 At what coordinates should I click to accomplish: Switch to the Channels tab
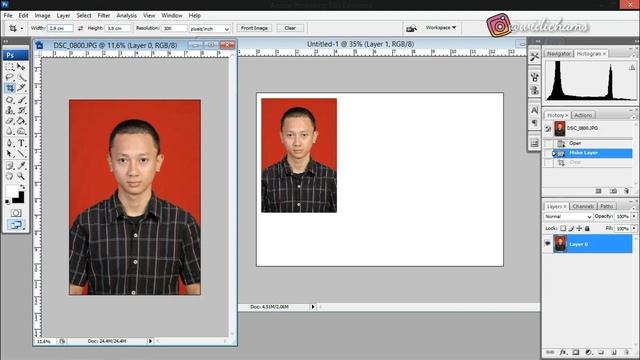[583, 206]
